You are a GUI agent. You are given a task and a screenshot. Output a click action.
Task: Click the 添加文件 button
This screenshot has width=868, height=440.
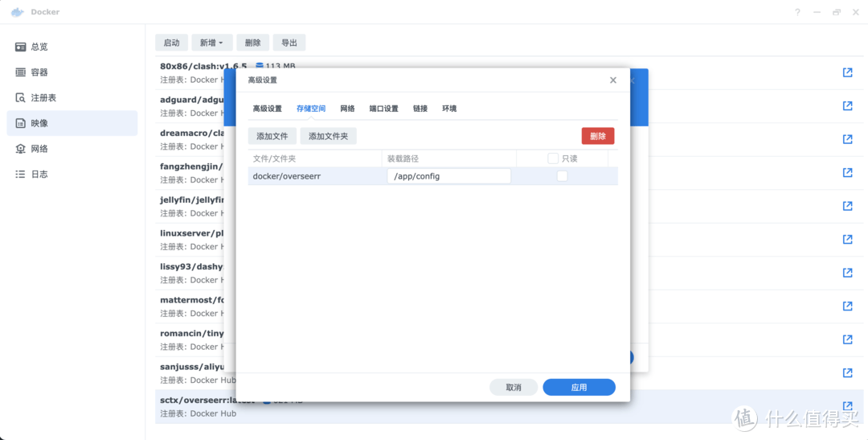tap(272, 136)
